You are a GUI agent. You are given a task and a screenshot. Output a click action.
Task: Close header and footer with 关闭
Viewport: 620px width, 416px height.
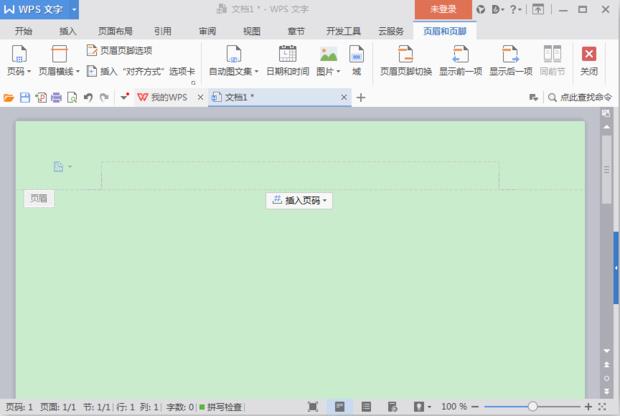pos(589,60)
